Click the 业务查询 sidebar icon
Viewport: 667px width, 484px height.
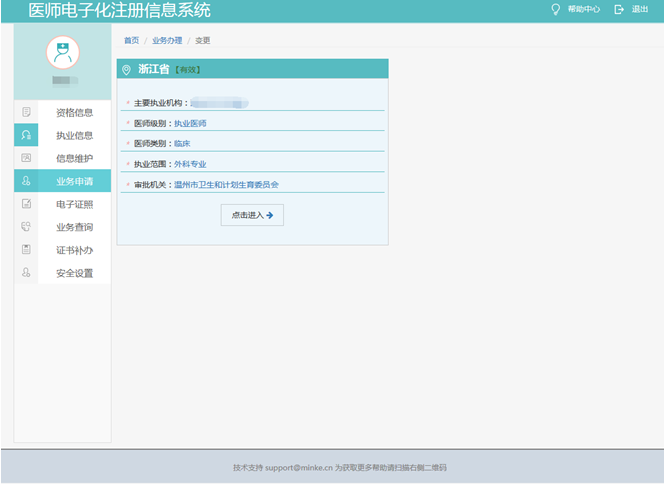(26, 227)
